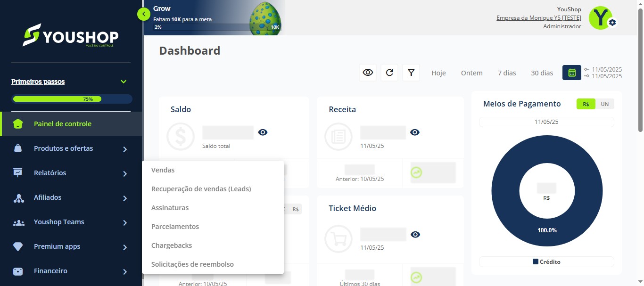
Task: Click the document icon in the Receita card
Action: 339,137
